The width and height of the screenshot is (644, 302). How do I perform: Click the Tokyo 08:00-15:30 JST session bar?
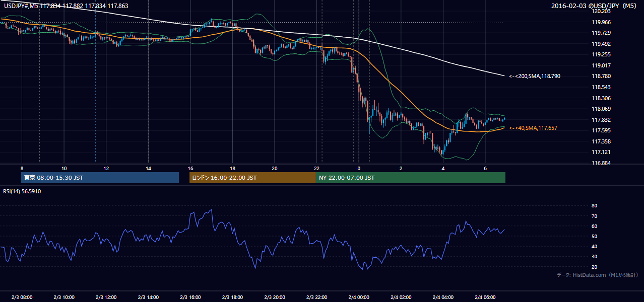point(100,178)
